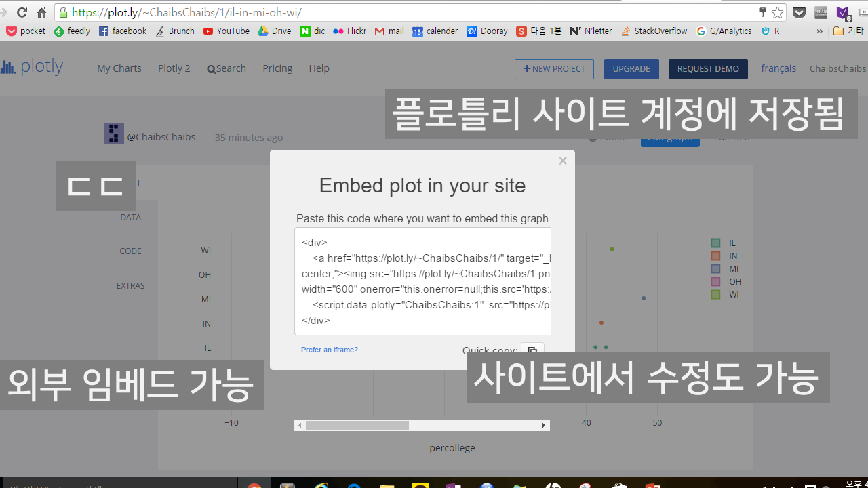
Task: Switch language via the français link
Action: pos(778,68)
